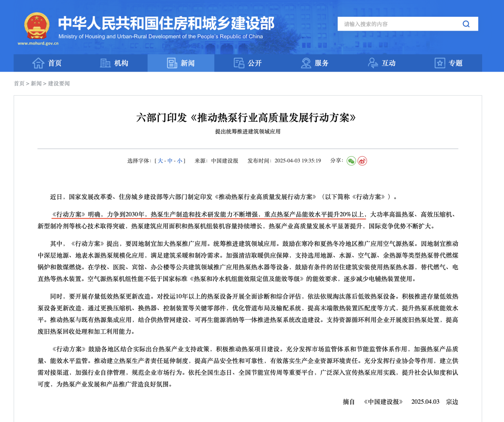Click the underlined sentence about 2030年
Screen dimensions: 504x422
208,215
